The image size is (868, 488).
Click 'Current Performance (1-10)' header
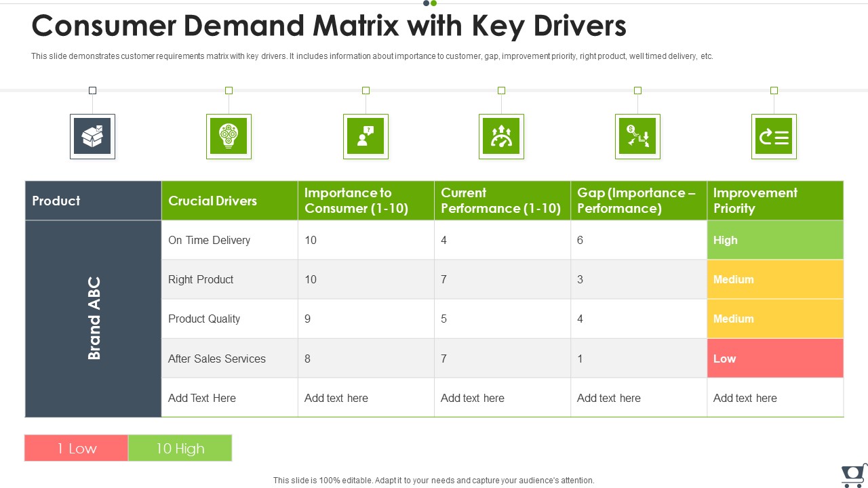502,201
